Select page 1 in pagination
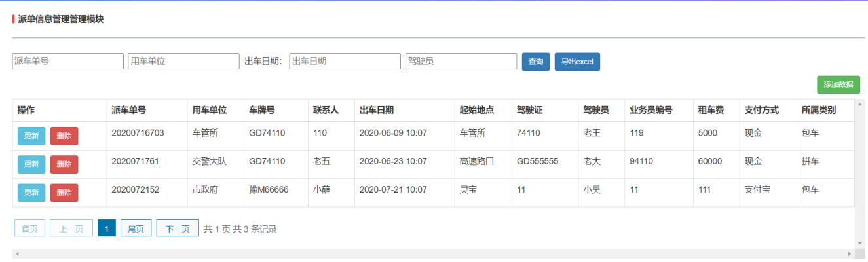The image size is (868, 262). (x=106, y=229)
